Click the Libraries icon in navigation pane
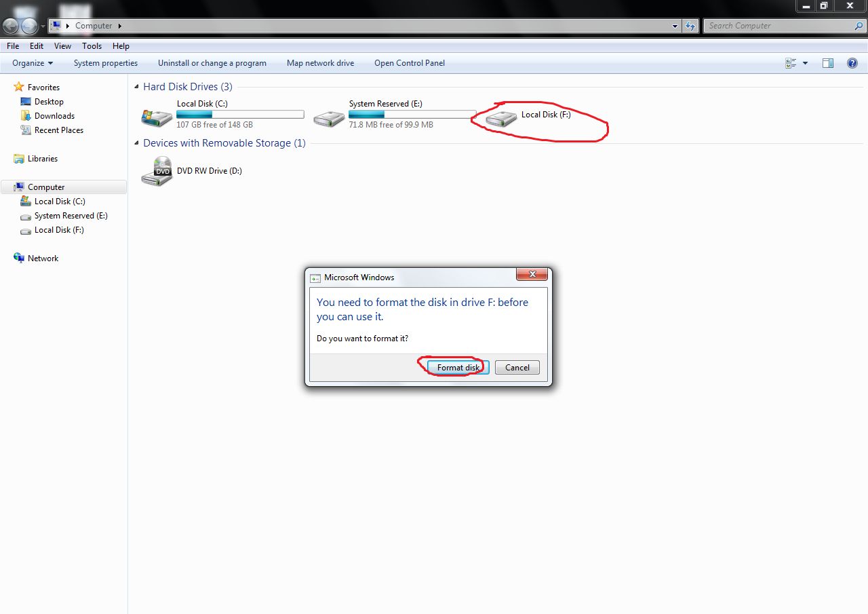 [x=19, y=159]
